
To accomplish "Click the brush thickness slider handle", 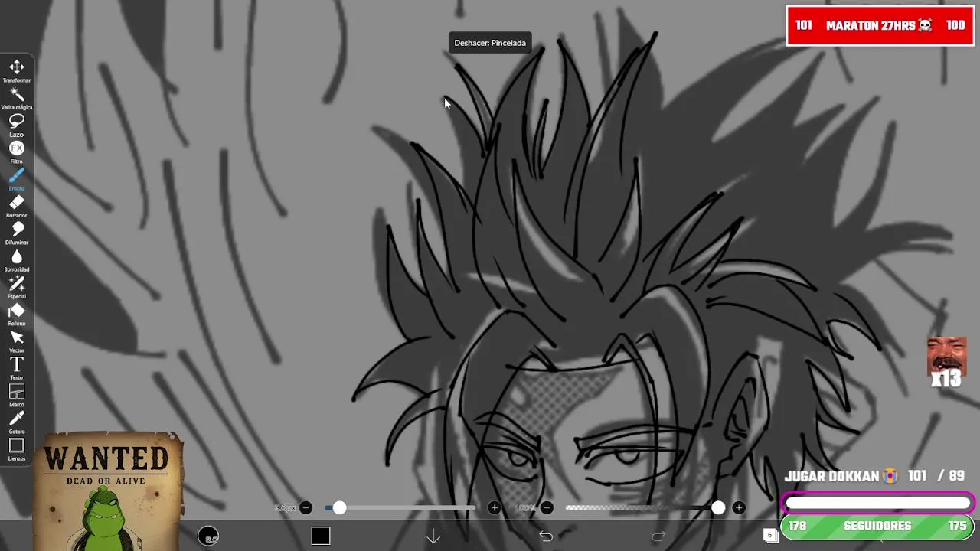I will coord(339,508).
